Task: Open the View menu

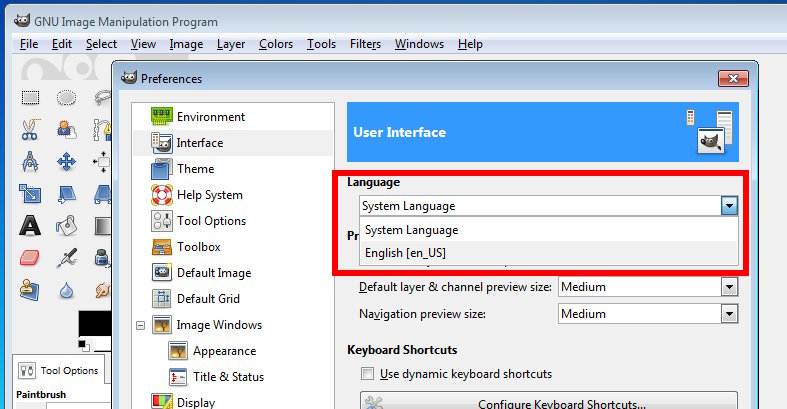Action: point(144,44)
